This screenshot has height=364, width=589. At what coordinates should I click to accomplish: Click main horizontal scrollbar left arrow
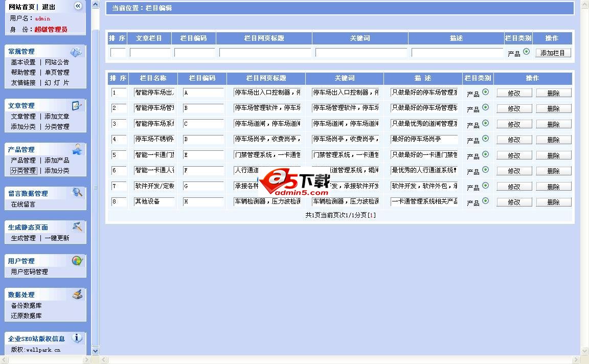pyautogui.click(x=104, y=360)
